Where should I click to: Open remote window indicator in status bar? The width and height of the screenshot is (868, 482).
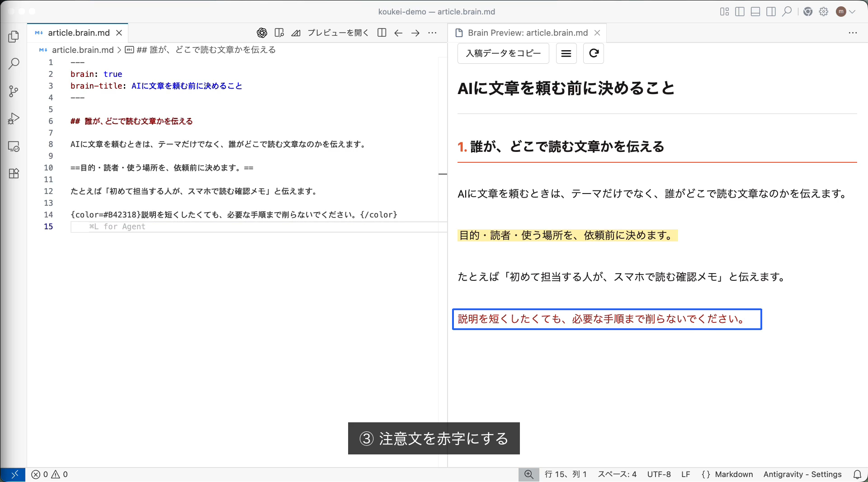click(x=14, y=474)
